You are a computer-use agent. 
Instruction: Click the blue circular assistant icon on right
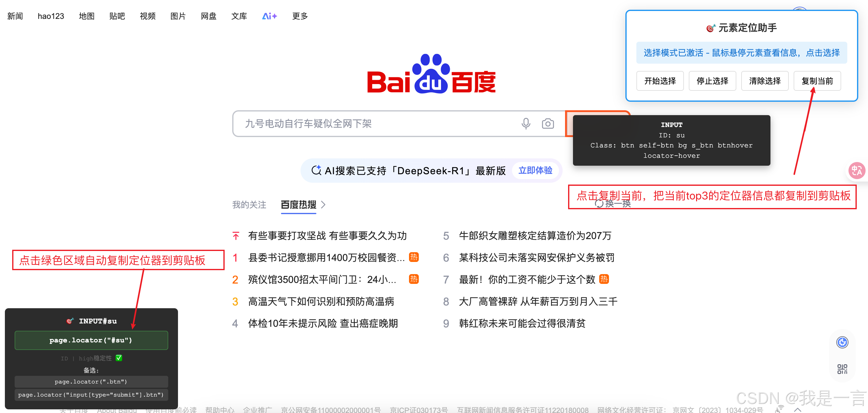pos(842,342)
